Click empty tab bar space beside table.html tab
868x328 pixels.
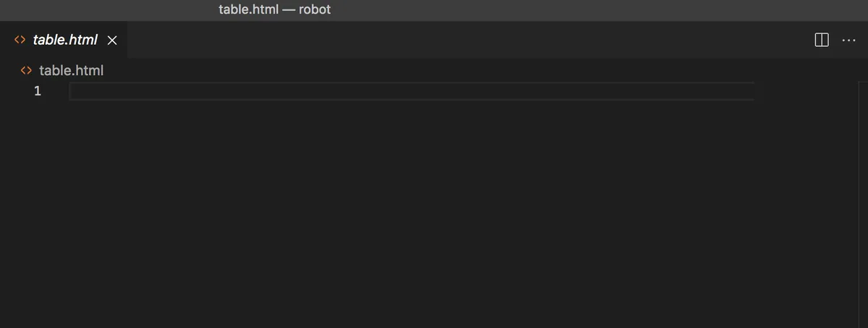click(470, 40)
